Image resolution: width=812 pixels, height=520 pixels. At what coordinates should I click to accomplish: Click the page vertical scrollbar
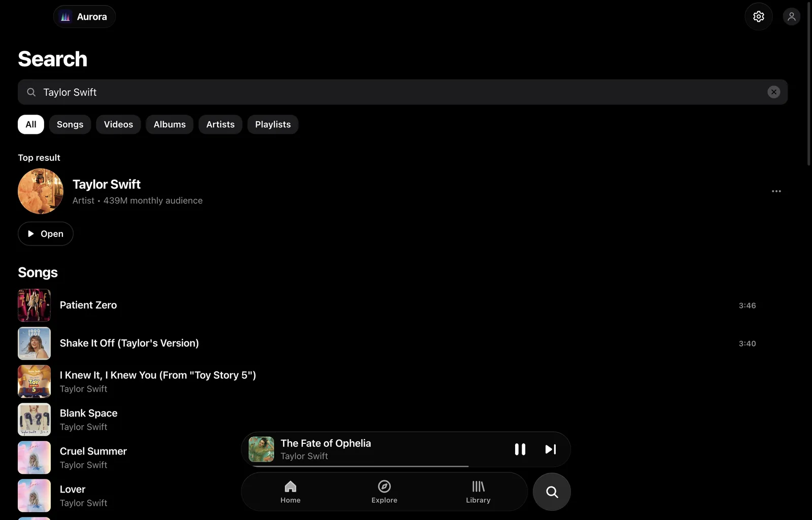click(809, 84)
